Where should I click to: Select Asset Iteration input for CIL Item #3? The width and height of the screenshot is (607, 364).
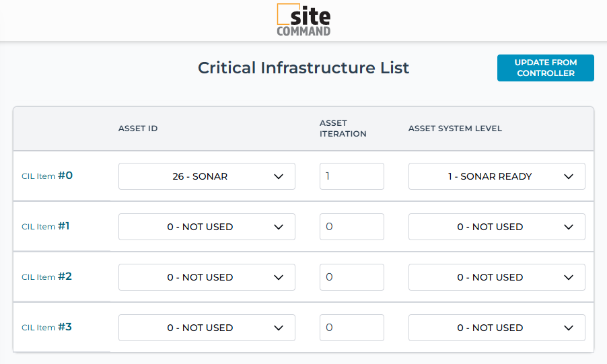pyautogui.click(x=351, y=328)
